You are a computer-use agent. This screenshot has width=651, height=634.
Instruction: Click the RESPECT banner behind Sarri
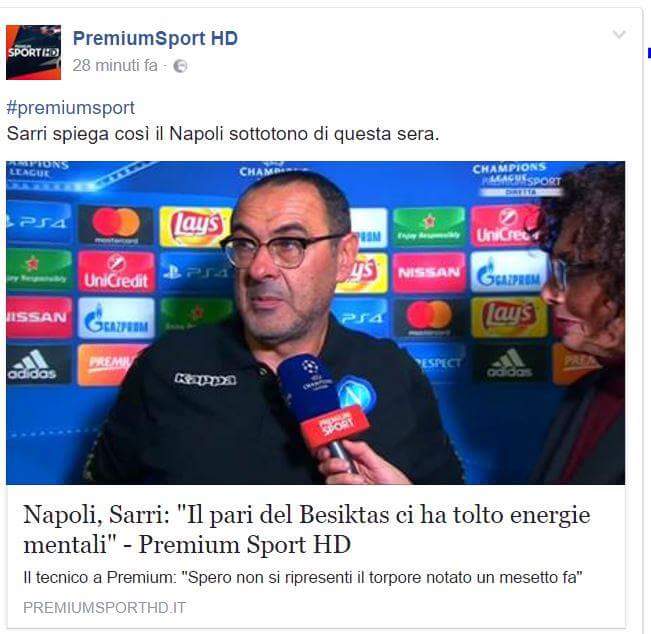tap(437, 364)
